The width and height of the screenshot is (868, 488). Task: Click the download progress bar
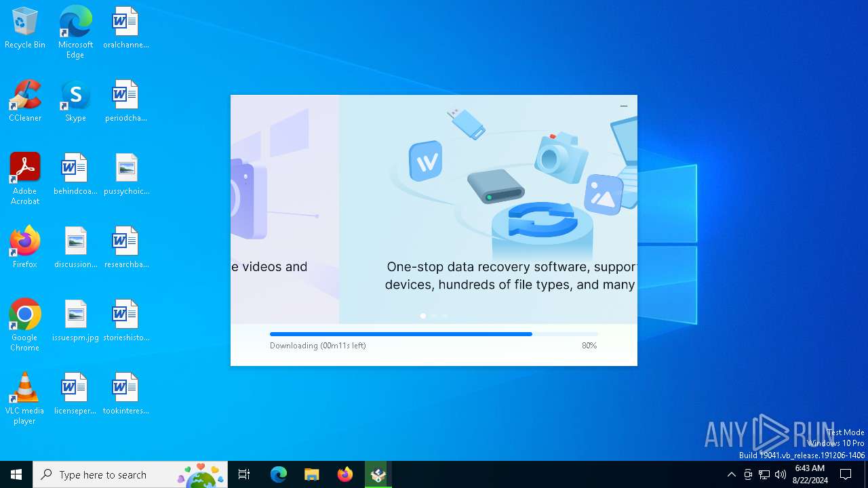click(x=434, y=334)
